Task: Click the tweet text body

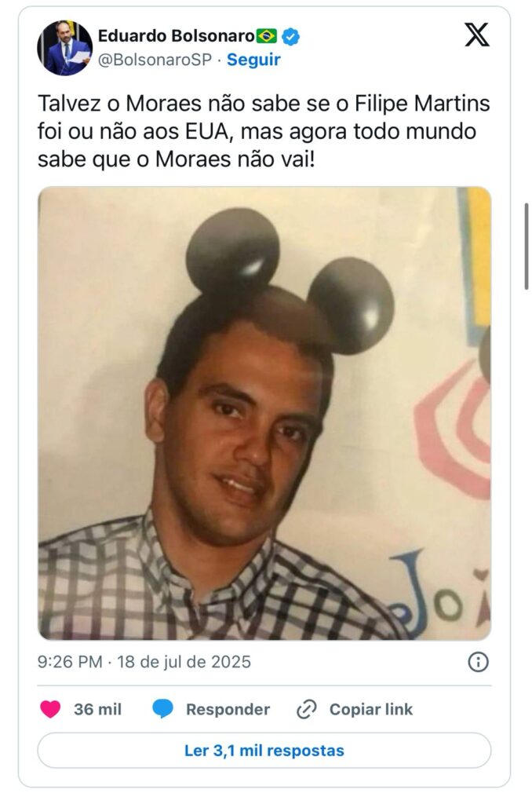Action: point(264,131)
